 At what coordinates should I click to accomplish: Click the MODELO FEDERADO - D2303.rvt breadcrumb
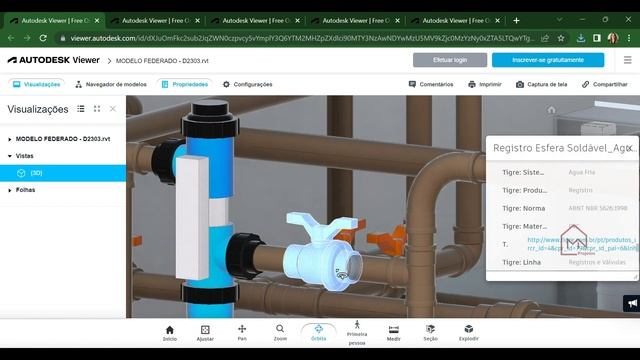[x=162, y=61]
